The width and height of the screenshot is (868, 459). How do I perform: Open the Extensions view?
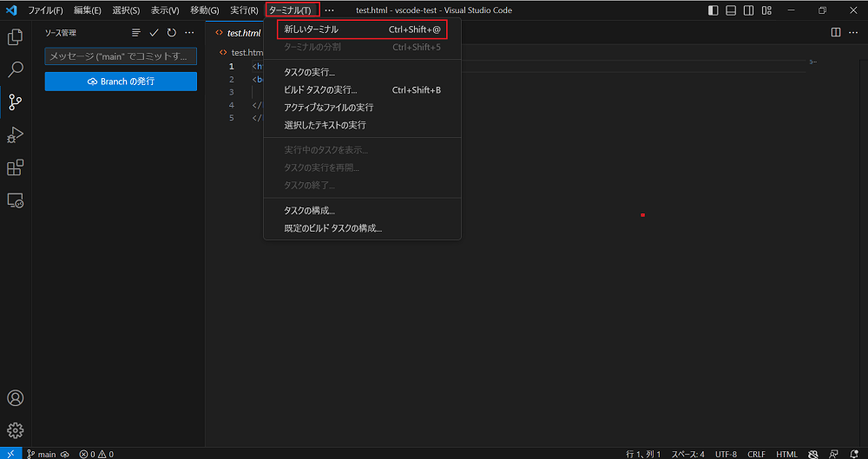(x=15, y=167)
